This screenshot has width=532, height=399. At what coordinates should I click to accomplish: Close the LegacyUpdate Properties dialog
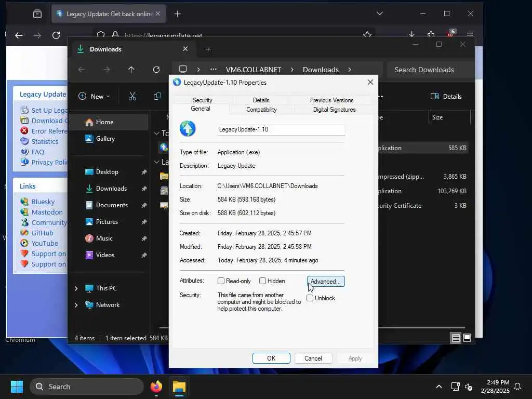(x=370, y=82)
